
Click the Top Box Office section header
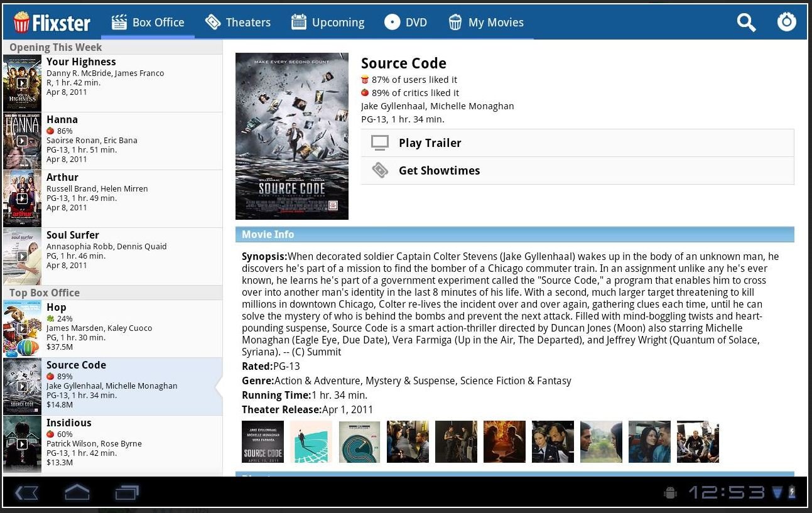coord(113,293)
